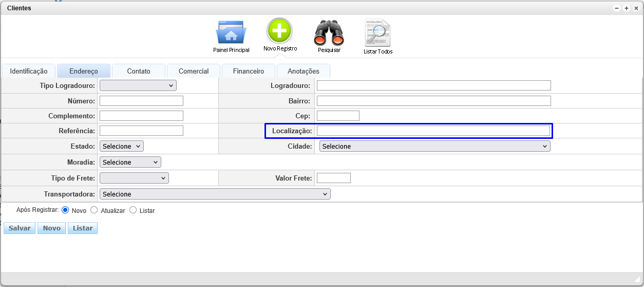Expand the Moradia dropdown
Screen dimensions: 644x287
[130, 162]
